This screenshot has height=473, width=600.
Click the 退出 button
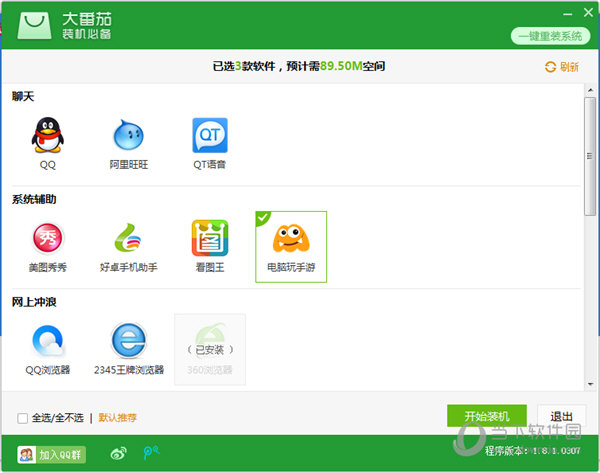point(561,416)
